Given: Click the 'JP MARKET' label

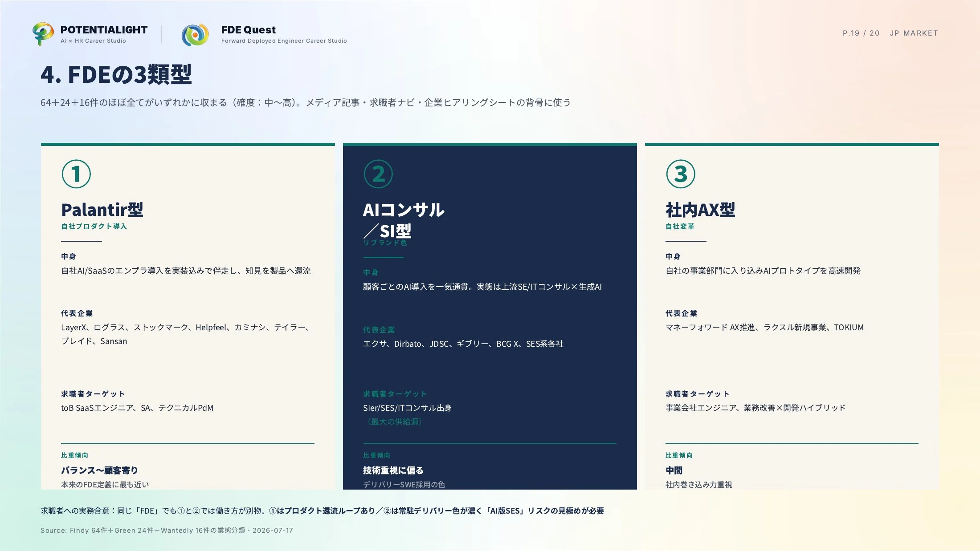Looking at the screenshot, I should [914, 33].
